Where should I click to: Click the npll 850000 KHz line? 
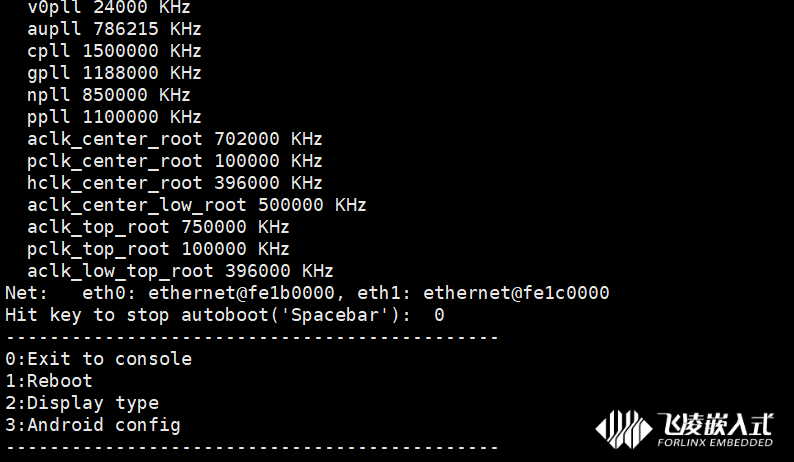click(109, 95)
